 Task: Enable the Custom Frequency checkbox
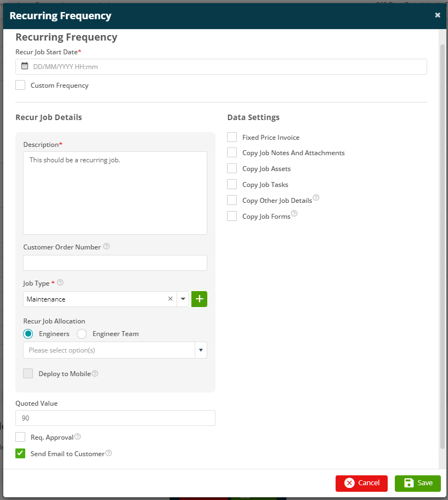[20, 85]
